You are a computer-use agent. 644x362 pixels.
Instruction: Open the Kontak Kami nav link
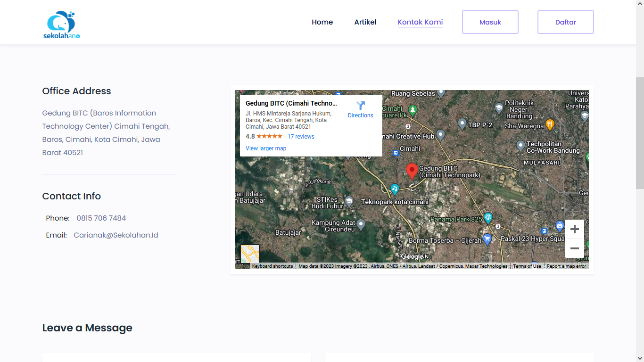point(420,22)
